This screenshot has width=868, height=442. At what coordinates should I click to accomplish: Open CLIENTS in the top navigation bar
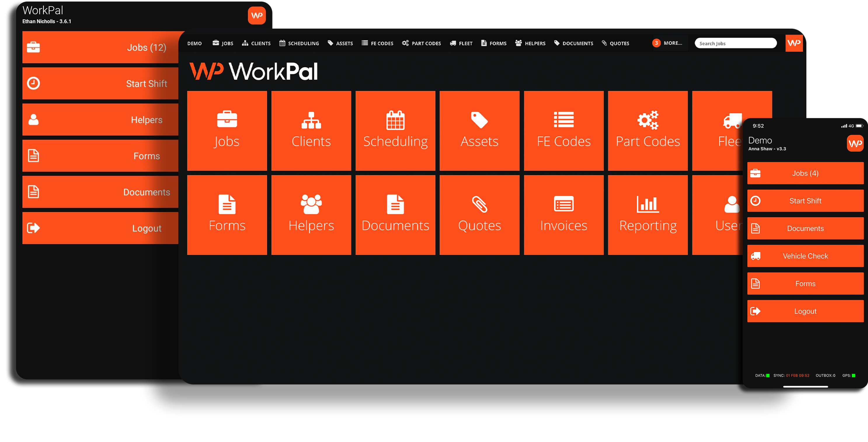[256, 43]
